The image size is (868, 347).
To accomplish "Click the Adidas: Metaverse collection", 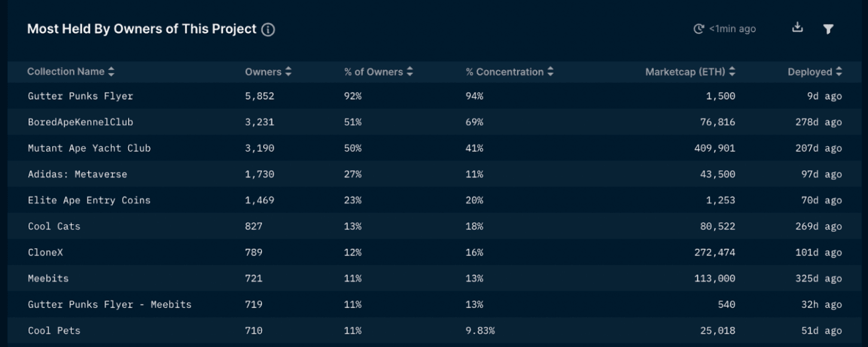I will click(x=77, y=175).
